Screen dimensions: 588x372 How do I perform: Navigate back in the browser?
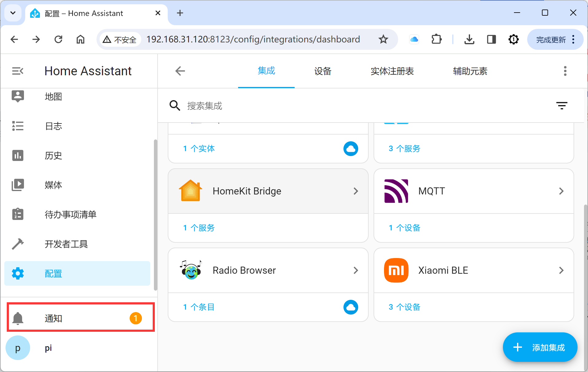click(x=14, y=39)
